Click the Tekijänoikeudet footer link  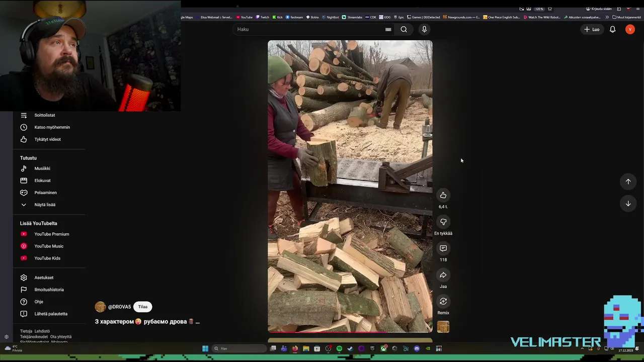(x=34, y=337)
